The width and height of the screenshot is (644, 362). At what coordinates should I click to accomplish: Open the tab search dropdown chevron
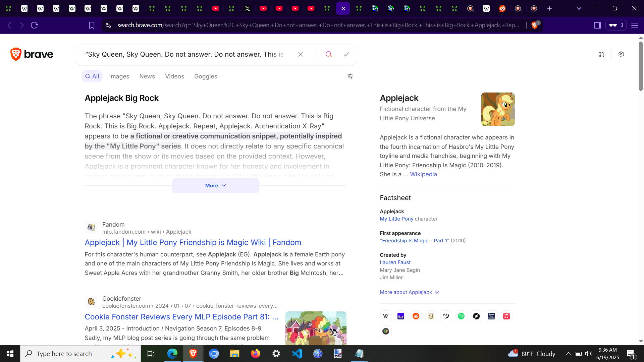pos(579,8)
